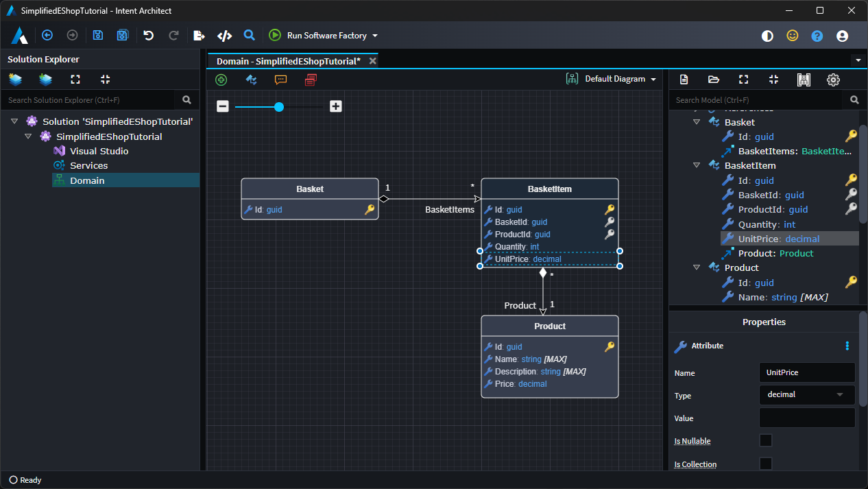Viewport: 868px width, 489px height.
Task: Click the Intent Architect logo icon
Action: pyautogui.click(x=19, y=36)
